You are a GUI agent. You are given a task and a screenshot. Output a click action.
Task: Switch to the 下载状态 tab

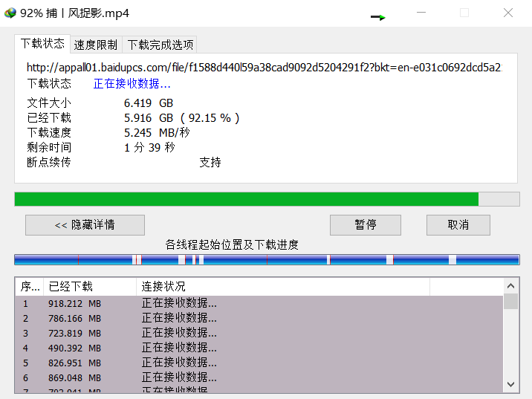(42, 44)
